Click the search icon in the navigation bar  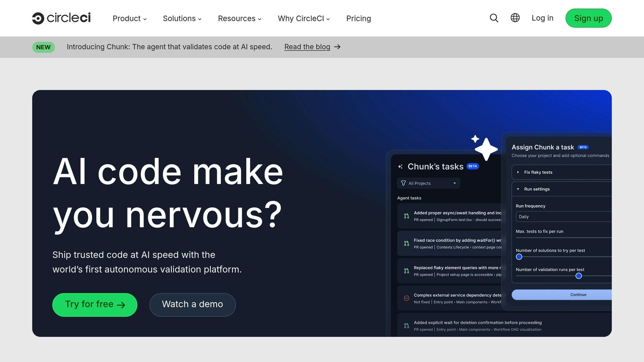click(x=494, y=18)
